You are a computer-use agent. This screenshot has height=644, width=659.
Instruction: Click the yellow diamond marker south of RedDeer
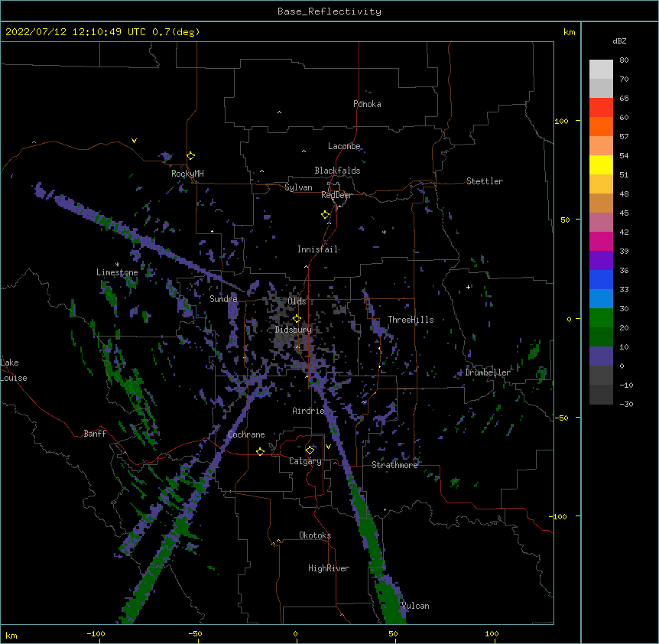326,215
